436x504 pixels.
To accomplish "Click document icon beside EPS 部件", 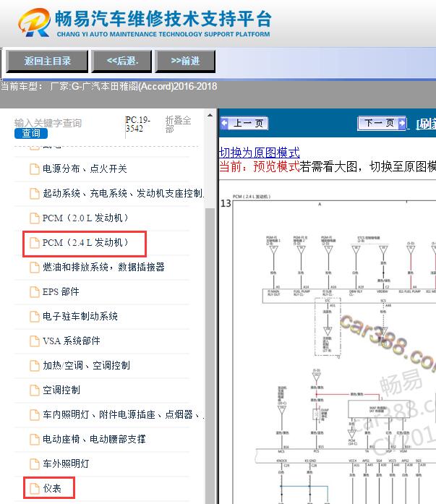I will 35,292.
